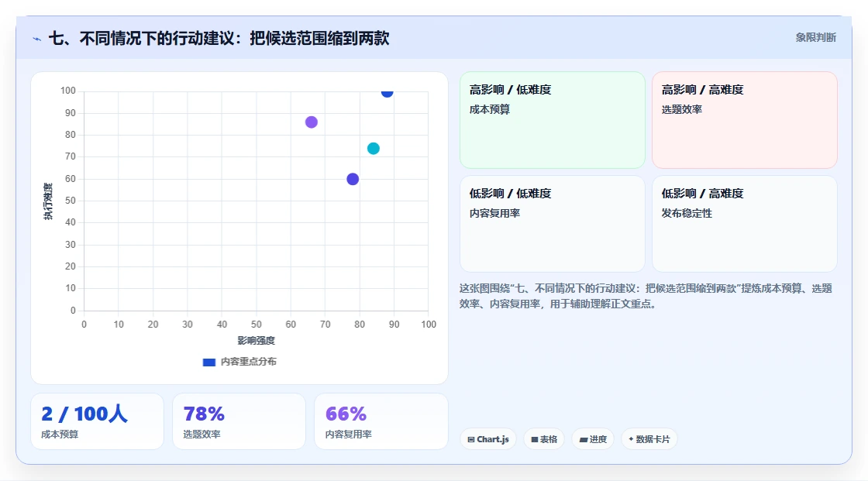The width and height of the screenshot is (868, 481).
Task: Click the description paragraph starting 这张图围绕
Action: 646,296
